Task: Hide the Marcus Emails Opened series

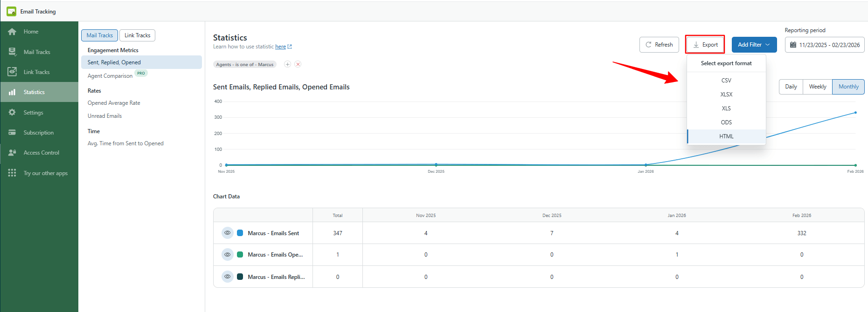Action: click(x=227, y=255)
